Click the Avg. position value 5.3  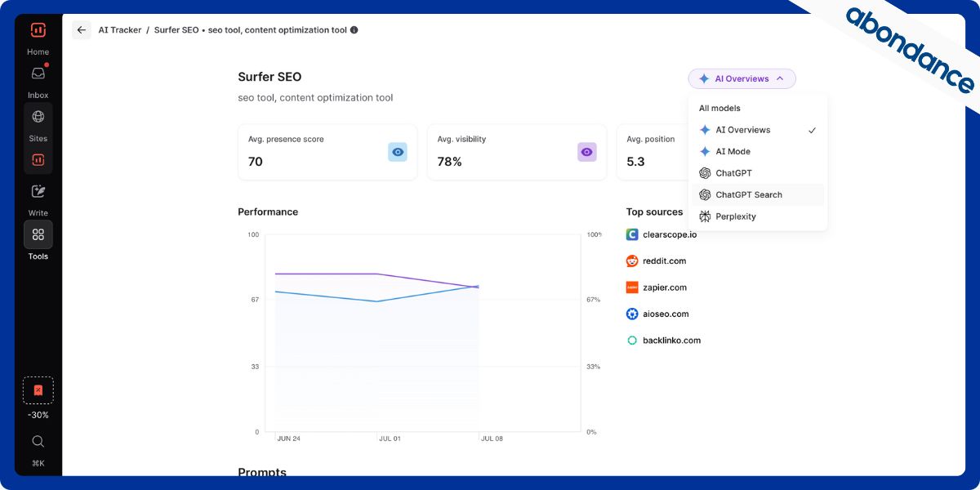[635, 162]
